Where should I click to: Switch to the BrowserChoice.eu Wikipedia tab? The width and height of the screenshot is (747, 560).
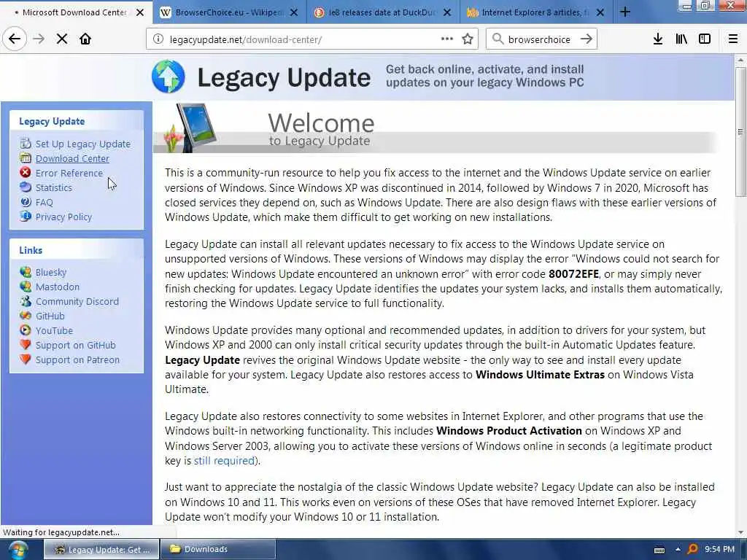(228, 12)
